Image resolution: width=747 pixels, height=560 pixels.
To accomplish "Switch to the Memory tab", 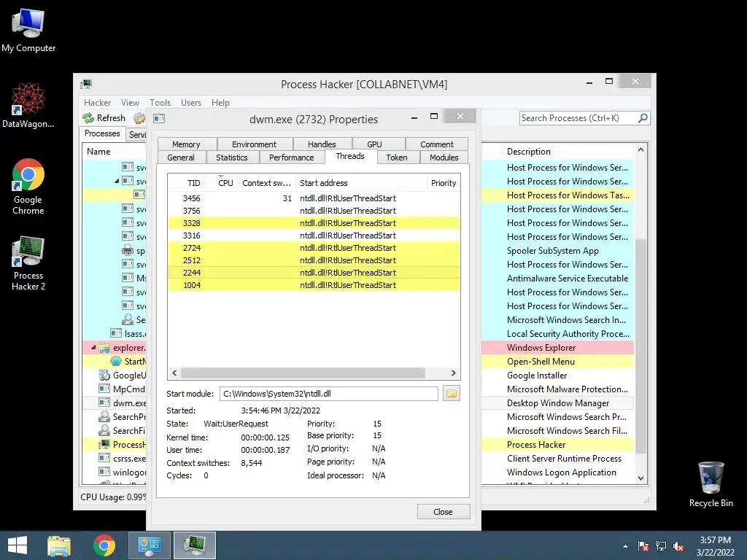I will click(186, 144).
